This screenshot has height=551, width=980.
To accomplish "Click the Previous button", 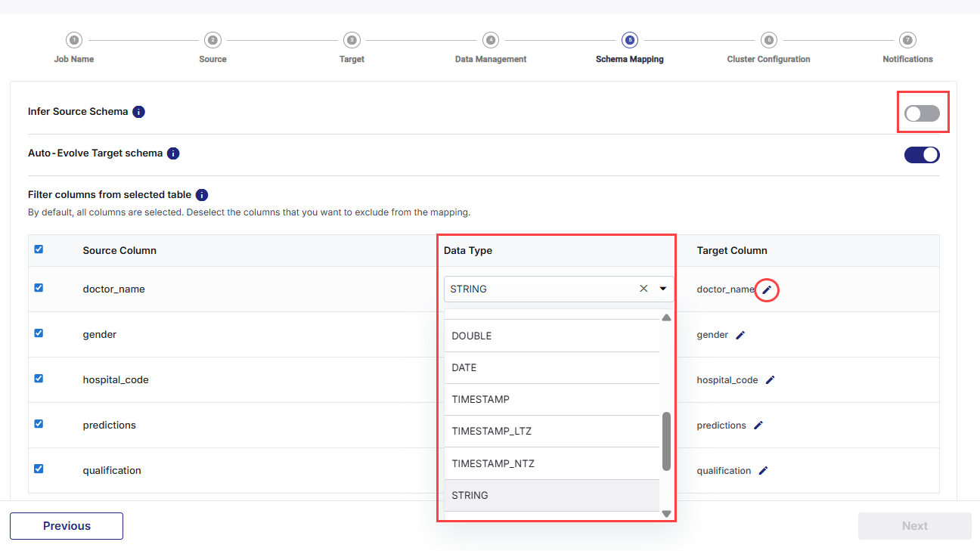I will click(x=66, y=525).
